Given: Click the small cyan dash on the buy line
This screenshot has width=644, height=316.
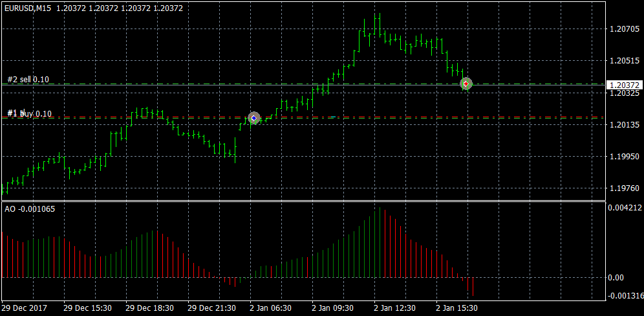Looking at the screenshot, I should pyautogui.click(x=333, y=117).
